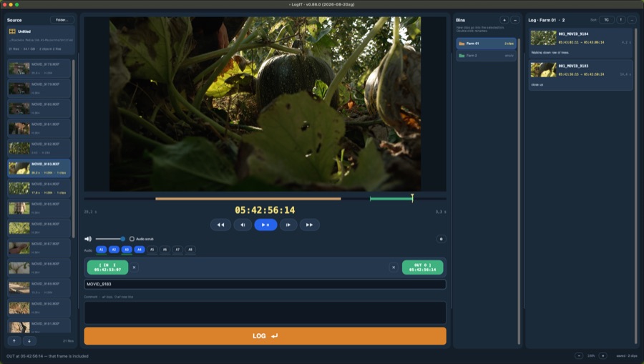Click the green in/out range on the timeline
The image size is (644, 364).
point(391,199)
